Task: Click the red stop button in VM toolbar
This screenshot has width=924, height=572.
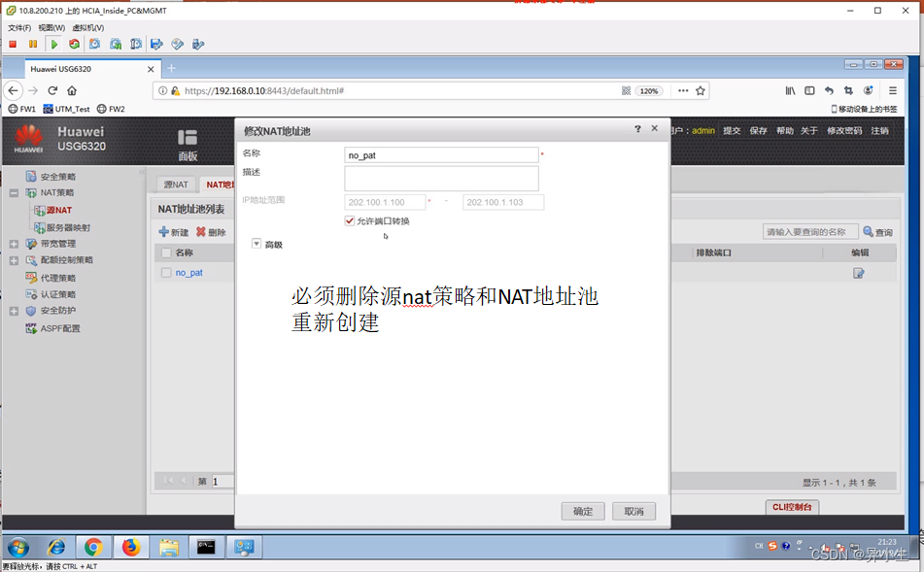Action: pos(13,44)
